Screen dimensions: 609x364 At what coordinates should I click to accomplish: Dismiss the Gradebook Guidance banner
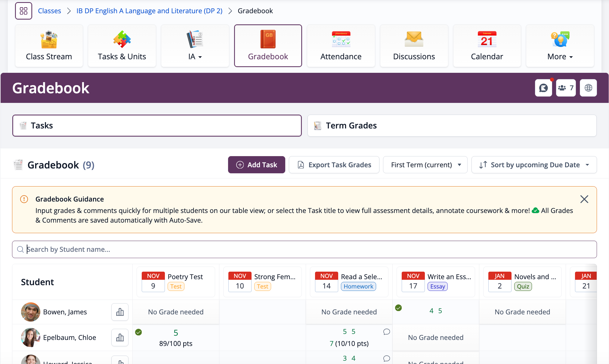click(x=584, y=199)
